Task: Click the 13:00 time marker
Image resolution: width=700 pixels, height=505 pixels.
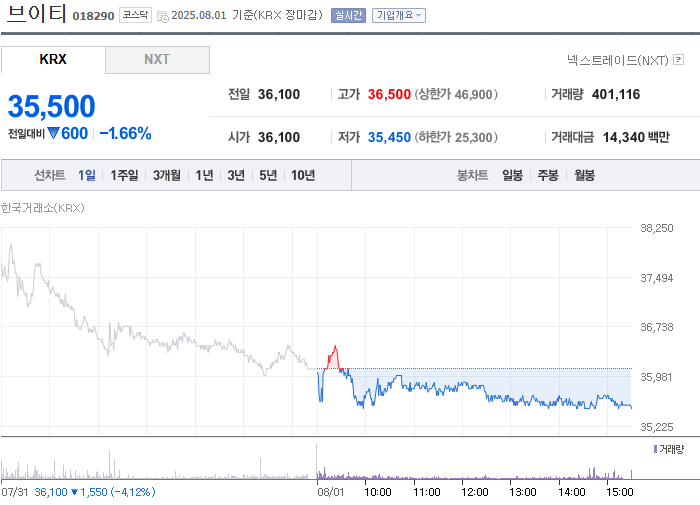Action: pyautogui.click(x=523, y=492)
